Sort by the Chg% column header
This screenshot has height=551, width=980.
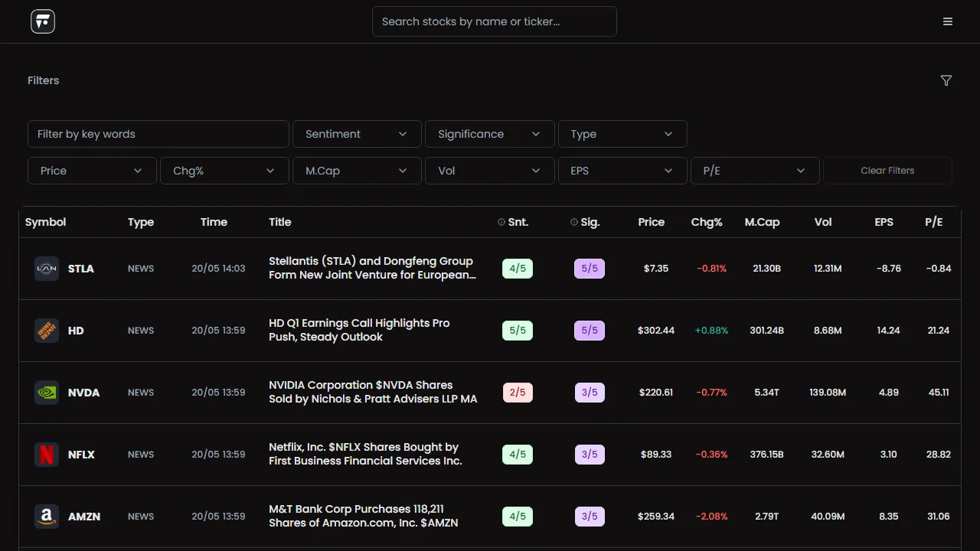707,222
